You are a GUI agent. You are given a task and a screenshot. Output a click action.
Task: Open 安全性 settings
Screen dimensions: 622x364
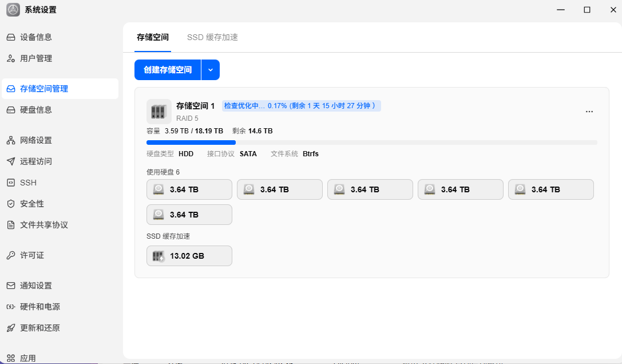coord(60,204)
